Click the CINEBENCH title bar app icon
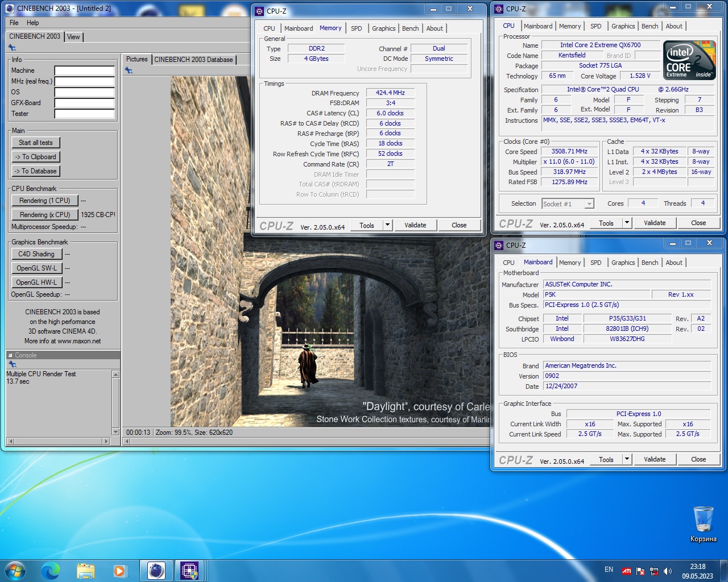728x582 pixels. [x=10, y=9]
